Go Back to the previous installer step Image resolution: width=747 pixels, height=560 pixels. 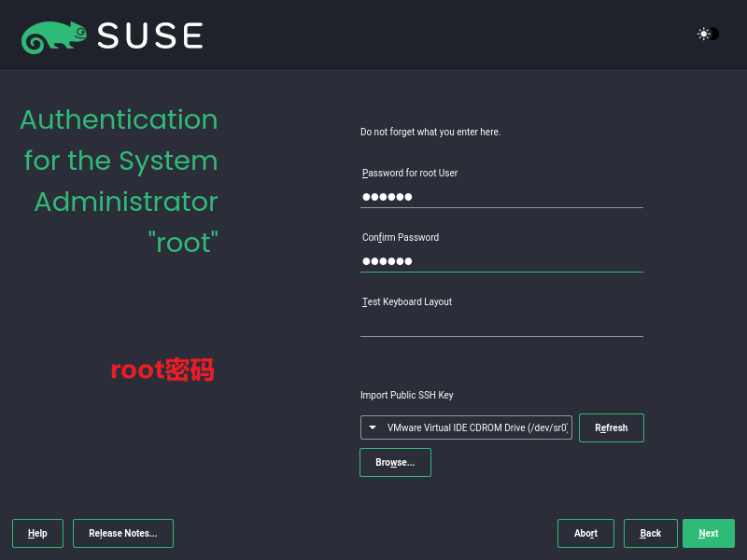(650, 533)
